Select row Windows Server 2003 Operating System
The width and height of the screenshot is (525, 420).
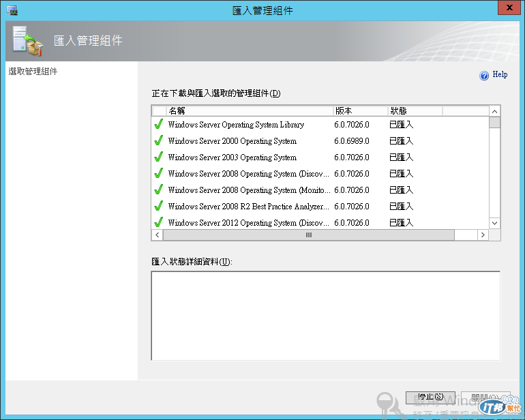[320, 157]
